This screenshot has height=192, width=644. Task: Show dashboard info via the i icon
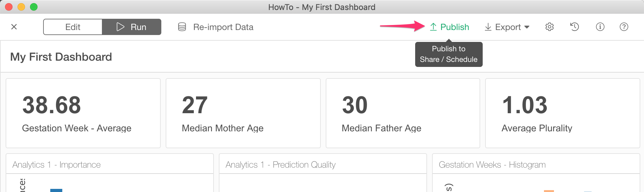[600, 27]
